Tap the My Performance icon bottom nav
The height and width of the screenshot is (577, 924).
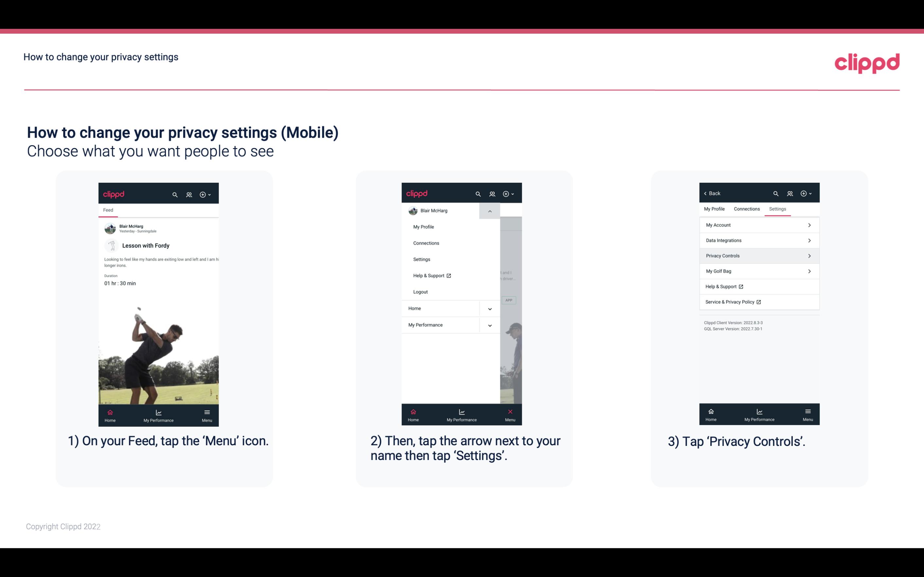tap(159, 414)
